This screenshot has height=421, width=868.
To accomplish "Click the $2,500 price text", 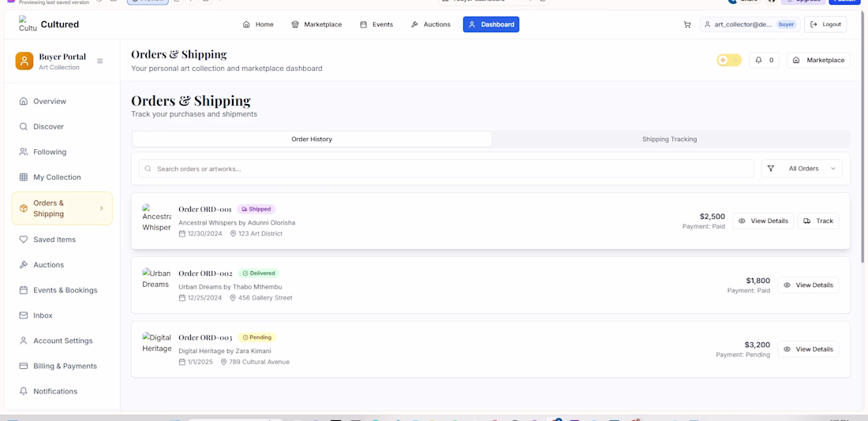I will pos(713,216).
